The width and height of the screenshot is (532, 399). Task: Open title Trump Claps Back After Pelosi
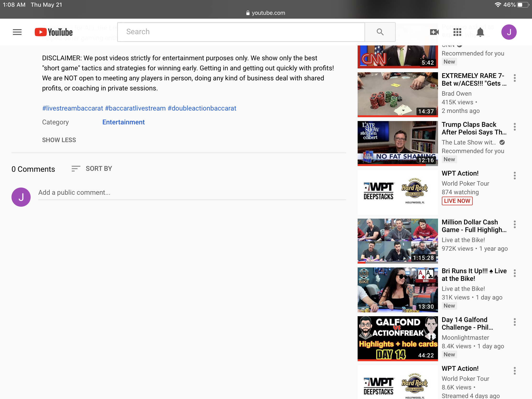click(474, 128)
